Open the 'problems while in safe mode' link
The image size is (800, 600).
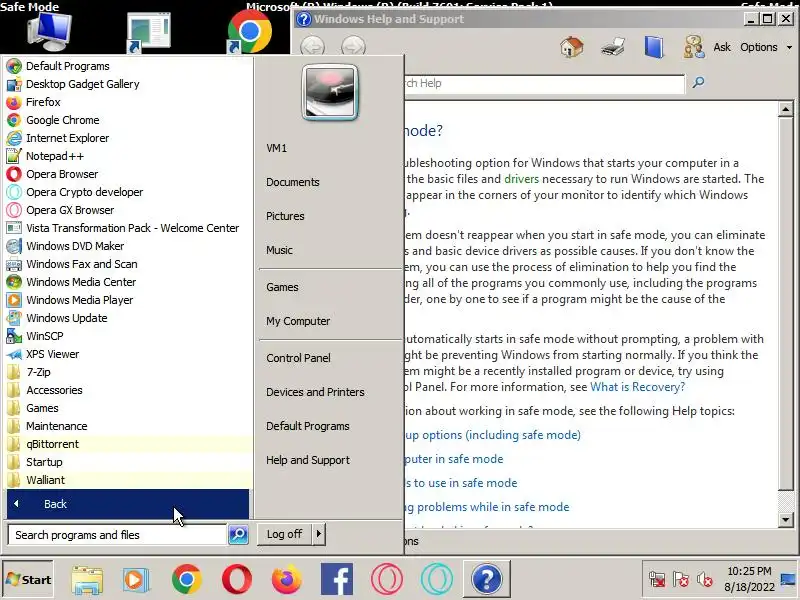tap(487, 507)
